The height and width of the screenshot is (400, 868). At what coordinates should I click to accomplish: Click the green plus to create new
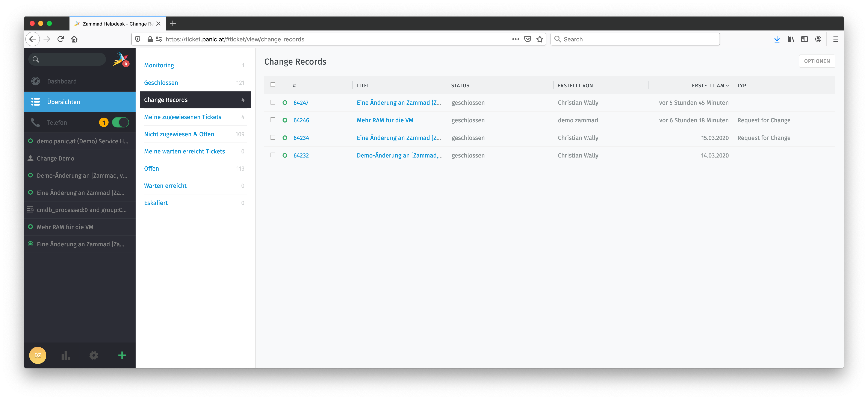pyautogui.click(x=122, y=355)
